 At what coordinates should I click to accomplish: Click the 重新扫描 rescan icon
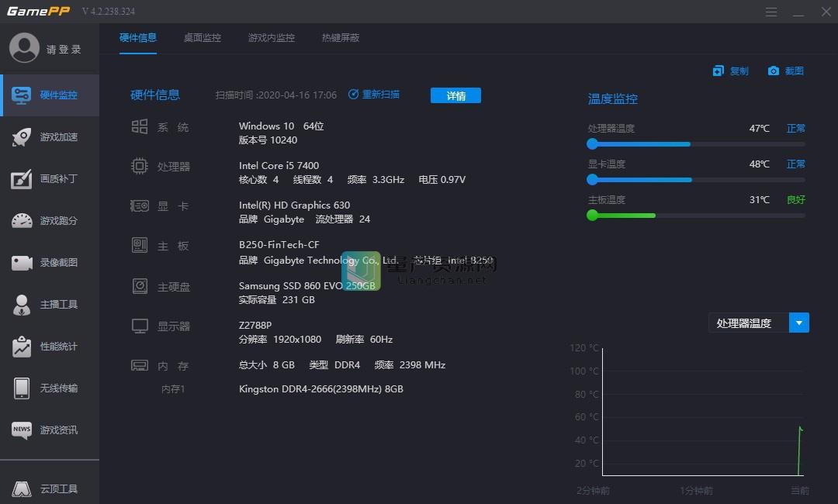click(353, 95)
